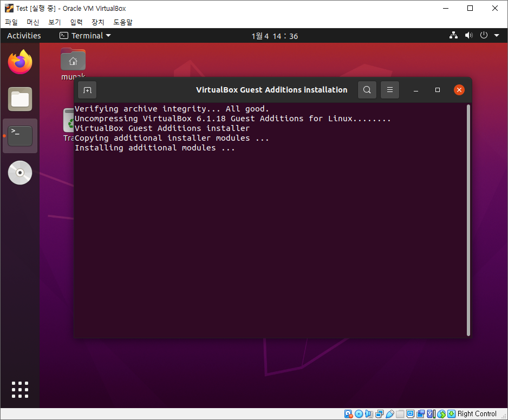Open the Files app in the dock

(20, 99)
